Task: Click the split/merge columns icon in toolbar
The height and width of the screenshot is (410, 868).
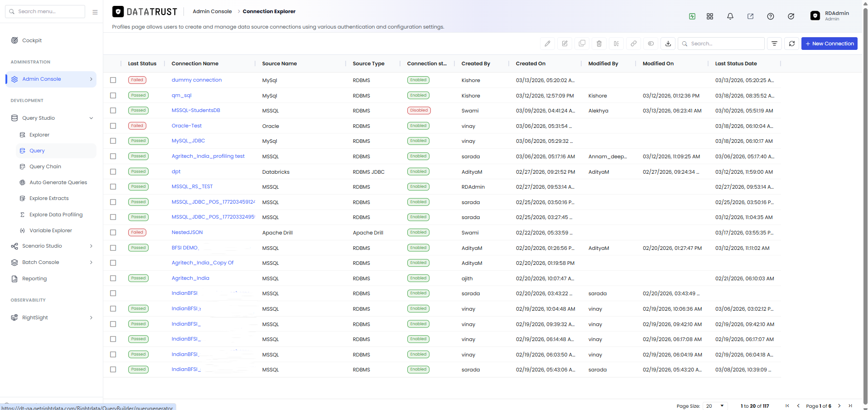Action: pos(616,44)
